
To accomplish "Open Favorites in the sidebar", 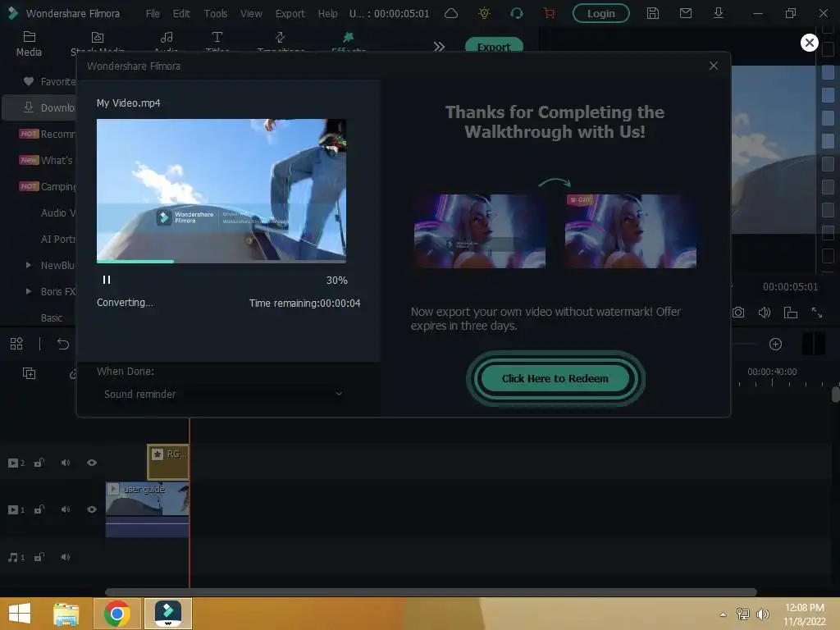I will point(49,81).
